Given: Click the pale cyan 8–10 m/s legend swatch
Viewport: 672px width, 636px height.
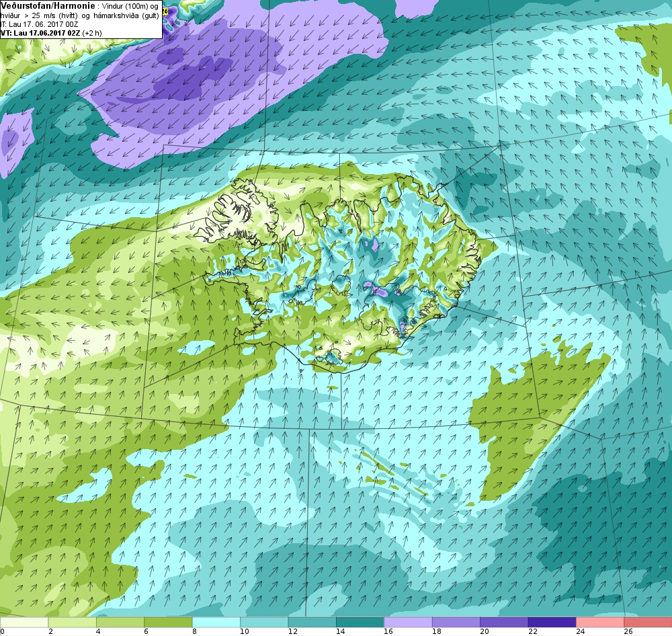Looking at the screenshot, I should coord(216,622).
